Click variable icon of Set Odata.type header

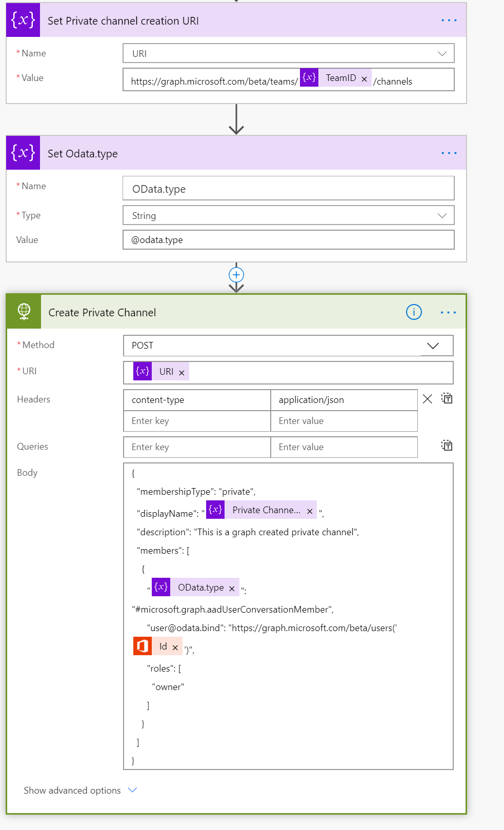click(x=23, y=153)
